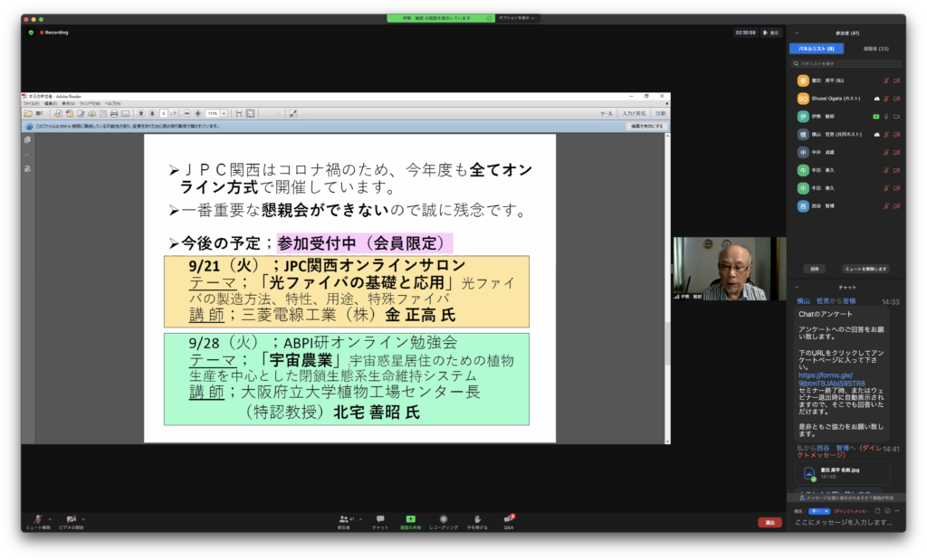
Task: Click the print icon in Adobe Reader toolbar
Action: (114, 113)
